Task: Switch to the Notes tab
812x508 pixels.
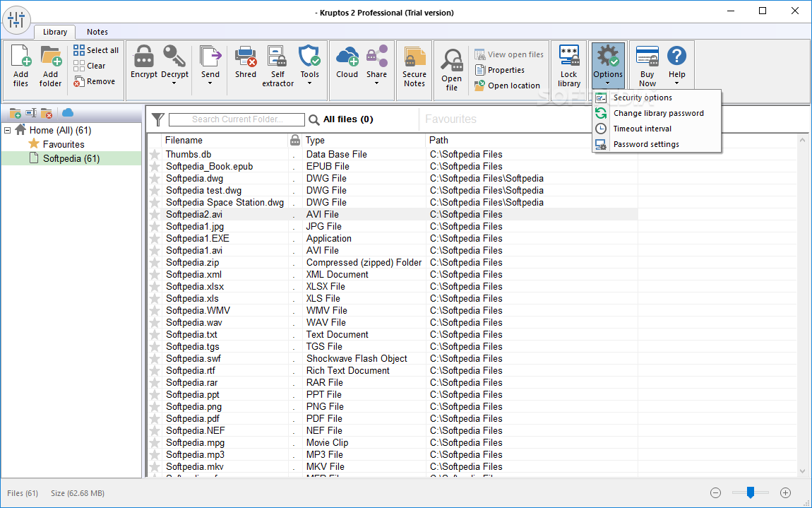Action: click(97, 32)
